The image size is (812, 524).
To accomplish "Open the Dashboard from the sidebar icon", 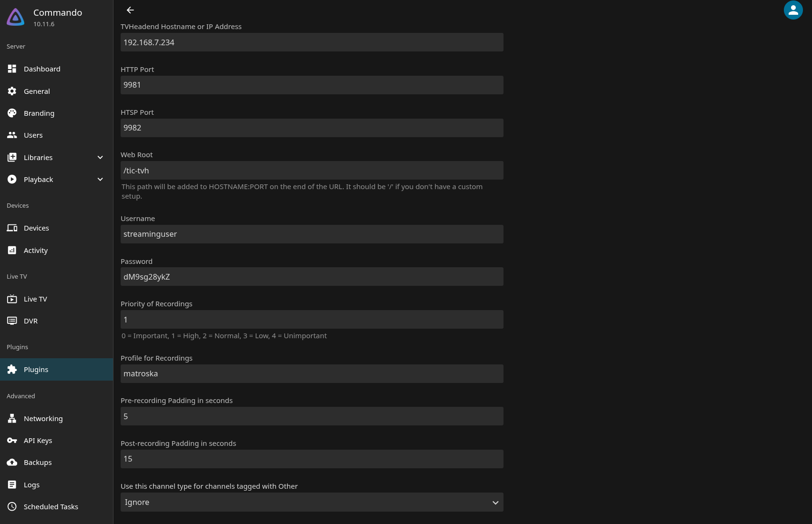I will point(12,69).
